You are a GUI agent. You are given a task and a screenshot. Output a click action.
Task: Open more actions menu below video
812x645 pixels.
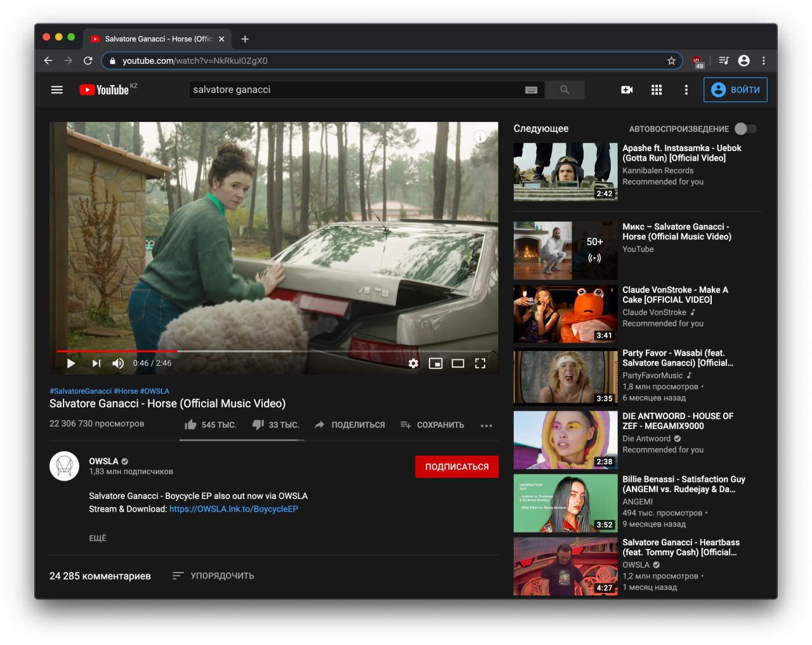[487, 425]
